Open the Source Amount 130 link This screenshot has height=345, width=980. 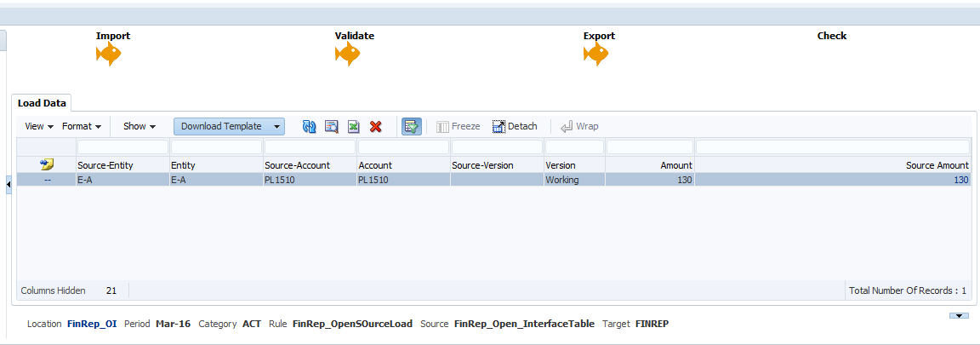[961, 181]
